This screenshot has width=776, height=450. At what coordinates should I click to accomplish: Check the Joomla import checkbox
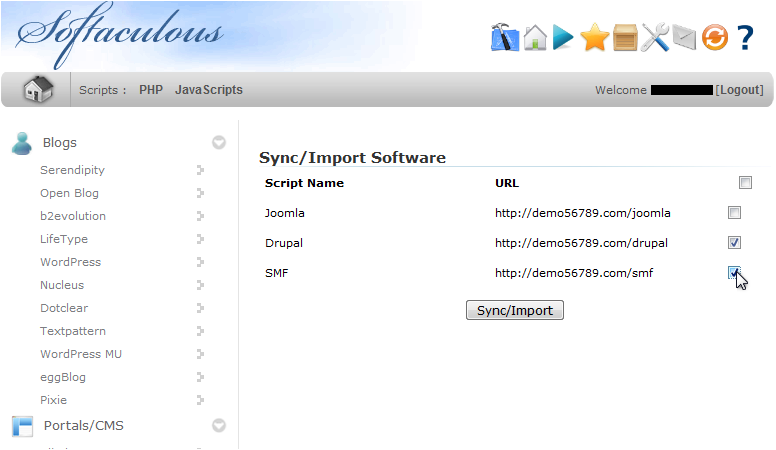coord(734,213)
